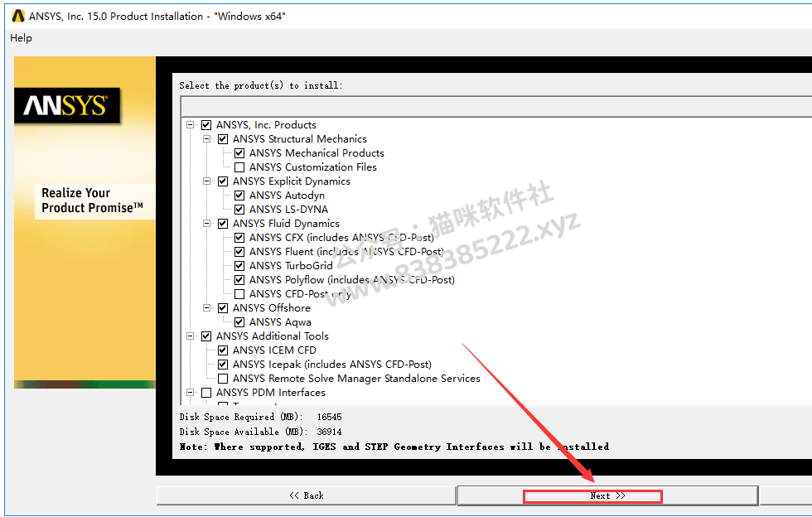Collapse ANSYS Fluid Dynamics node
Viewport: 812px width, 517px height.
tap(206, 223)
